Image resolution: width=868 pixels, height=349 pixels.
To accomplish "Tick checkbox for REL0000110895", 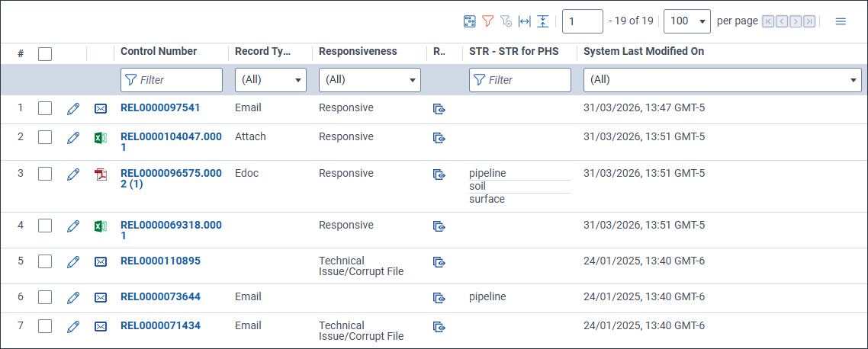I will [x=45, y=261].
